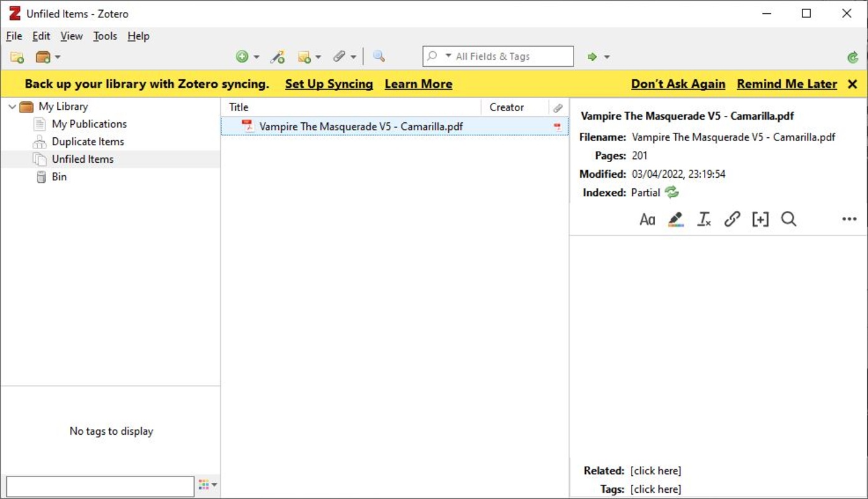This screenshot has width=868, height=499.
Task: Click the insert citation [+] icon
Action: pyautogui.click(x=760, y=220)
